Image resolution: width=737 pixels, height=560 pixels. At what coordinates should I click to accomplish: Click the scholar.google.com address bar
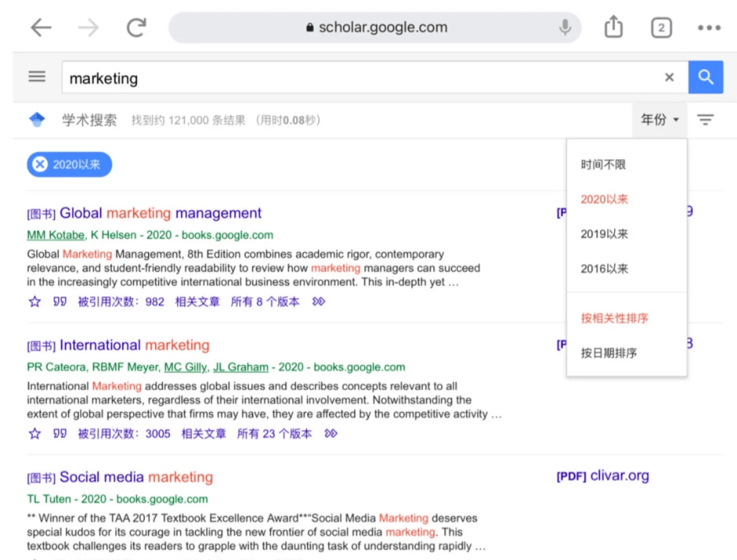pos(375,28)
